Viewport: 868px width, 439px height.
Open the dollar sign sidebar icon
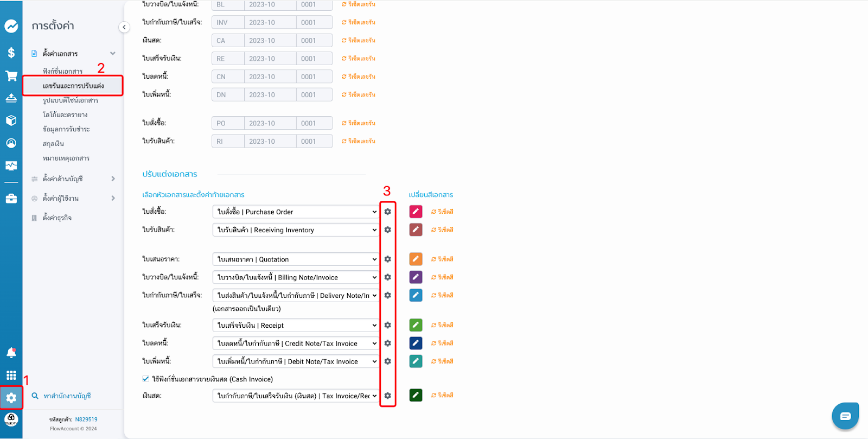pos(11,53)
